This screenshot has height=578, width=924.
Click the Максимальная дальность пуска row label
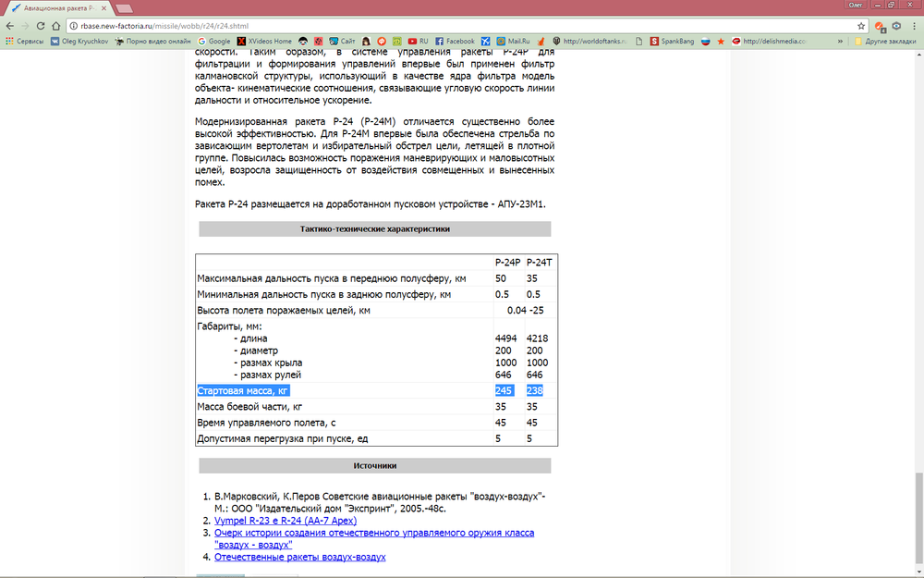click(332, 278)
